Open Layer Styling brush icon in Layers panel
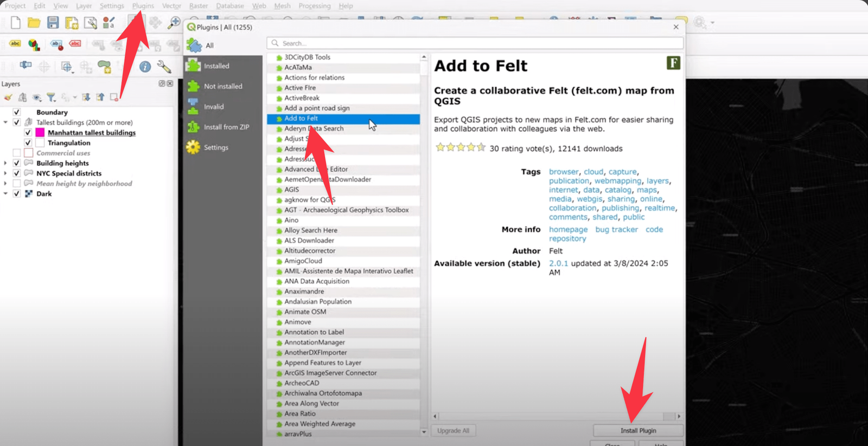Image resolution: width=868 pixels, height=446 pixels. pos(8,98)
